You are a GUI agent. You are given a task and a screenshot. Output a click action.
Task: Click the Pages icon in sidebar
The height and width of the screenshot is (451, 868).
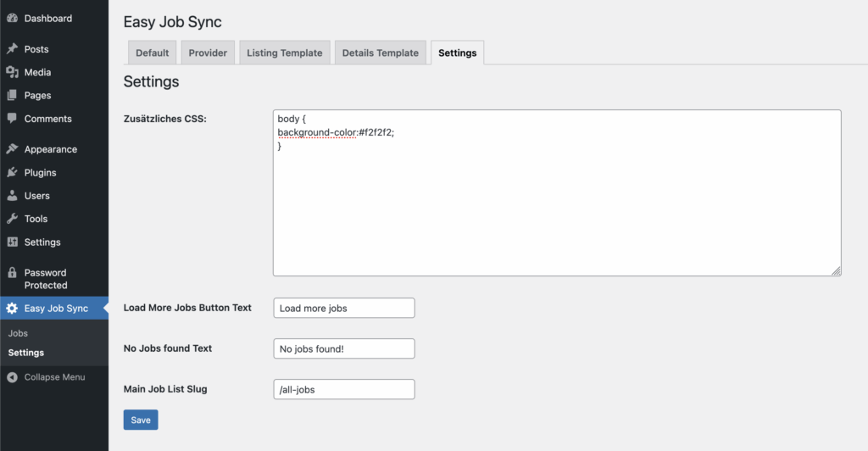[12, 95]
